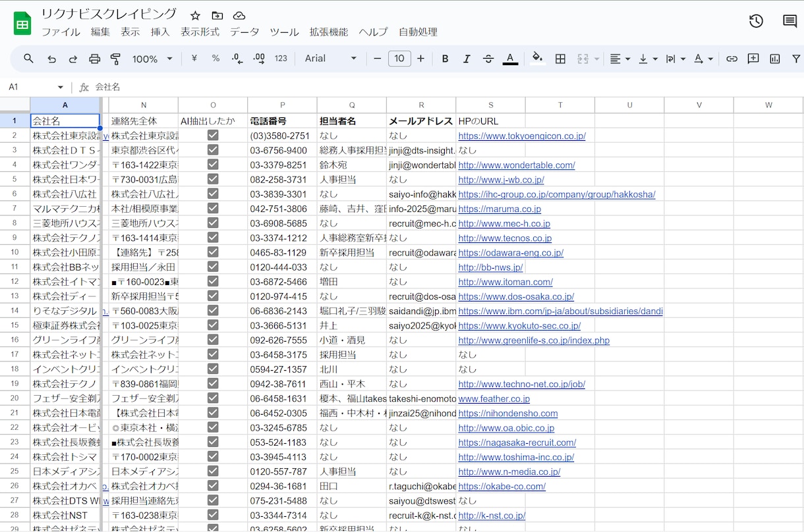Toggle the checkbox in row 17
The height and width of the screenshot is (532, 804).
click(213, 354)
